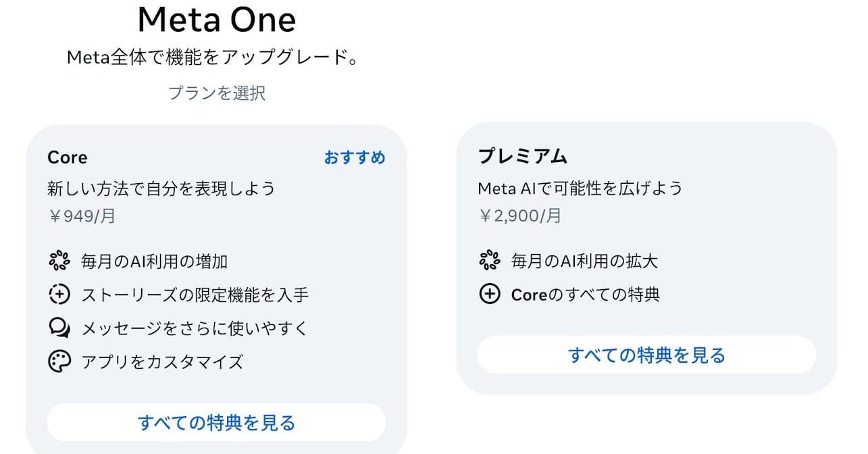
Task: Click ストーリーズの限定機能を入手 feature
Action: point(195,295)
